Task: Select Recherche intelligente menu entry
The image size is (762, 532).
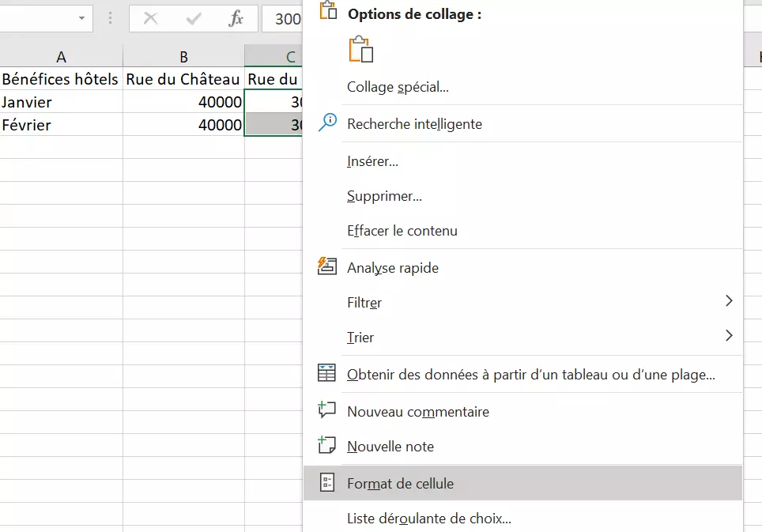Action: click(522, 124)
